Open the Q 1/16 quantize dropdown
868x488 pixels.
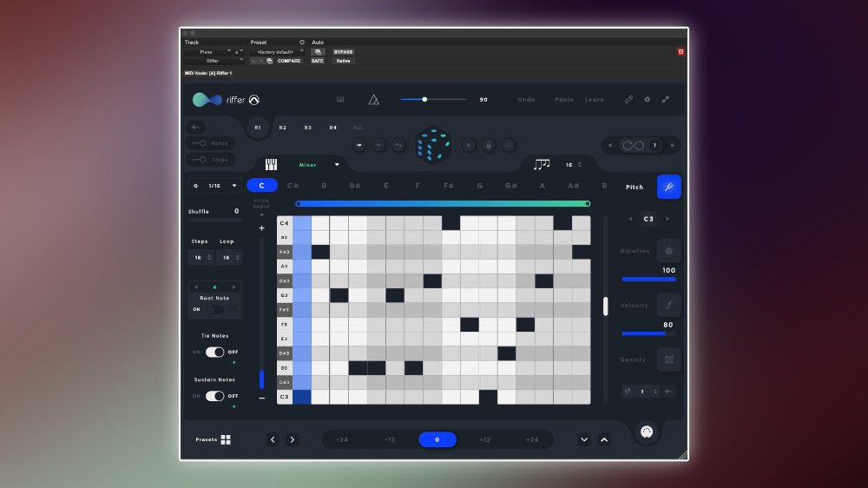click(214, 186)
